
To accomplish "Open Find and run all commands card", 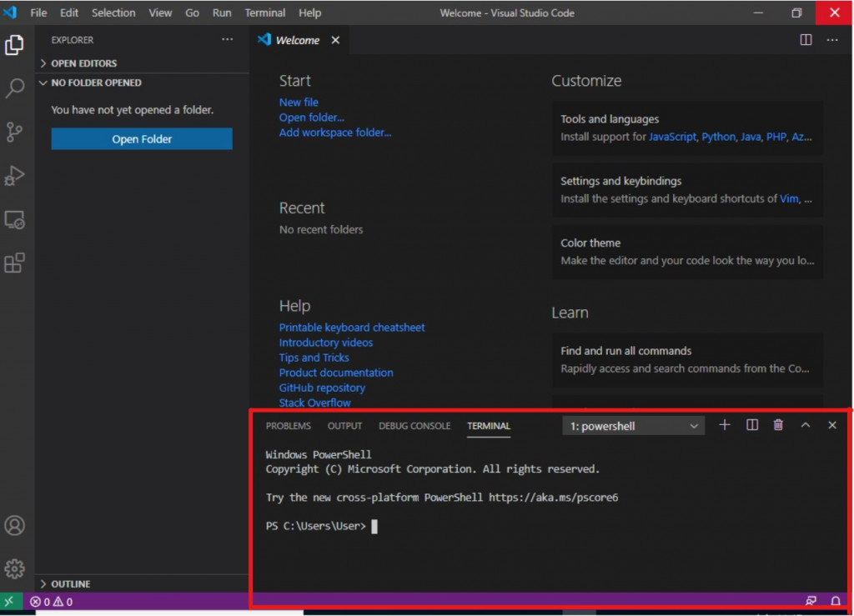I will coord(687,360).
